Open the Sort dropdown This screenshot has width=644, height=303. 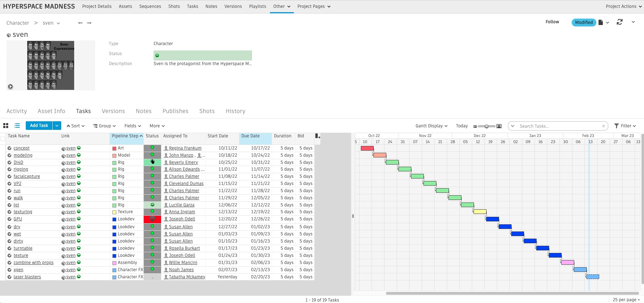[76, 126]
